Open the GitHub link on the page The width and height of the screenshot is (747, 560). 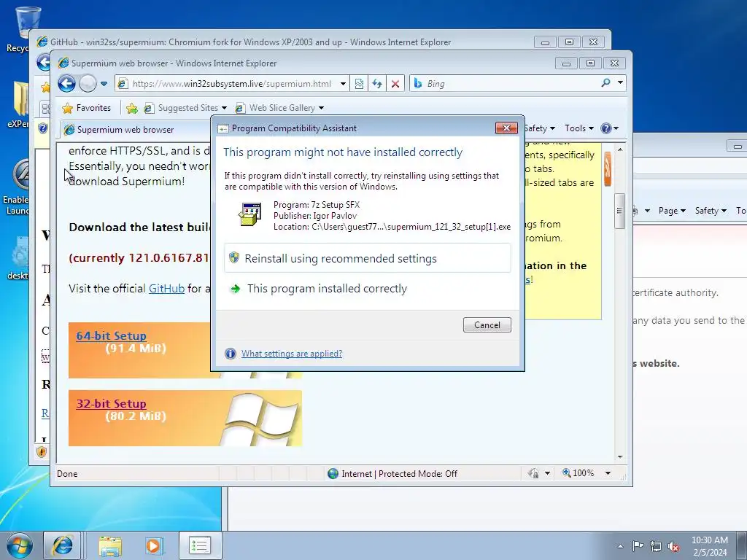pos(166,289)
